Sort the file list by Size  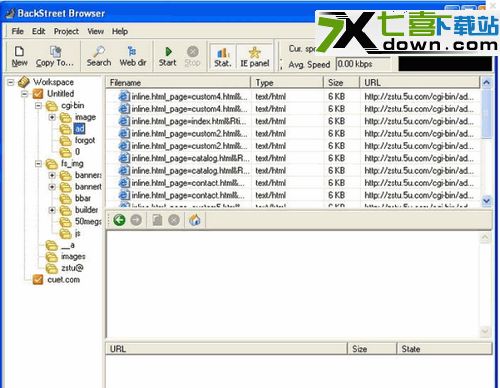(x=342, y=82)
